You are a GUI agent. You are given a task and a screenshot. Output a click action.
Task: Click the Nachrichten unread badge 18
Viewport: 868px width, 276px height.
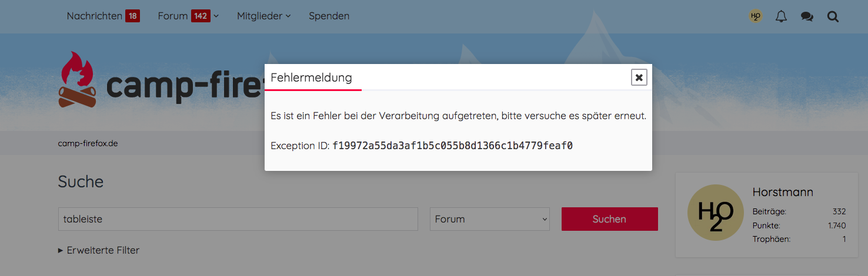click(x=132, y=16)
